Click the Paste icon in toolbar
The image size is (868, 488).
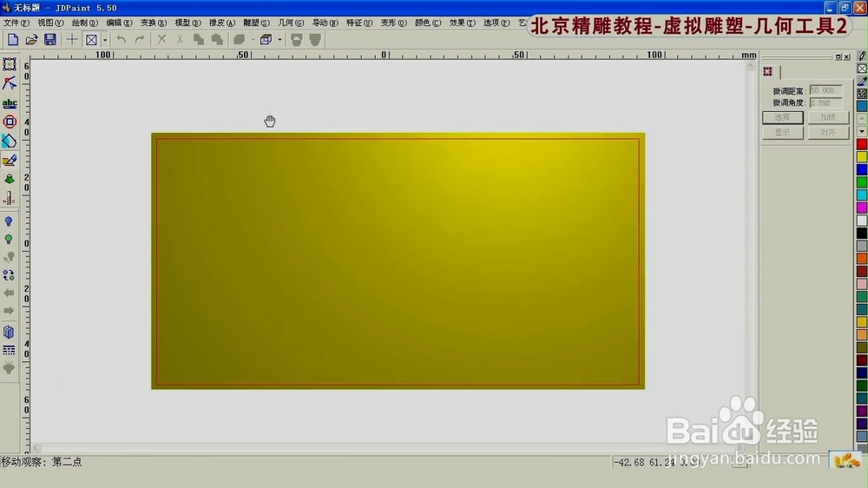tap(217, 39)
